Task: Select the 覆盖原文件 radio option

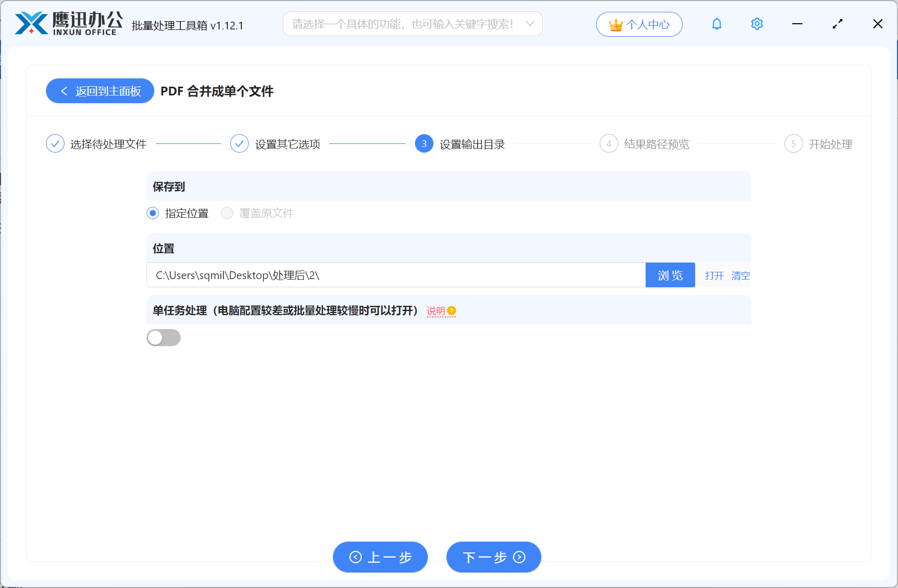Action: click(x=227, y=213)
